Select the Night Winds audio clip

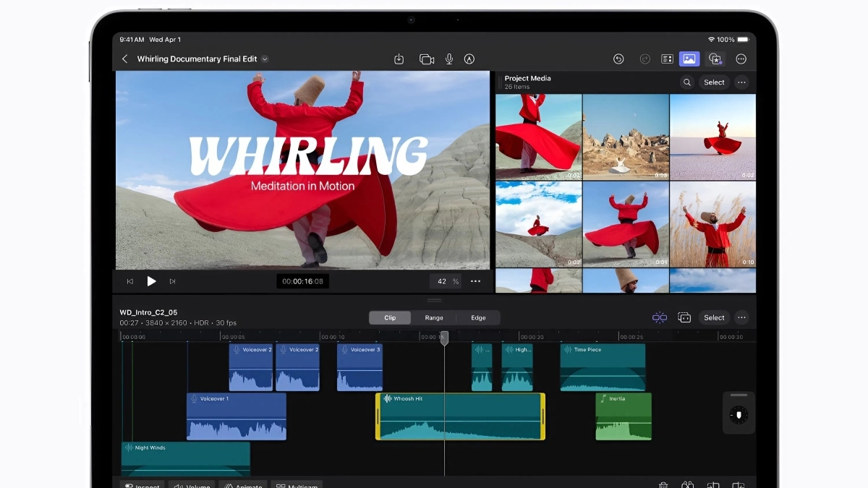click(x=185, y=459)
